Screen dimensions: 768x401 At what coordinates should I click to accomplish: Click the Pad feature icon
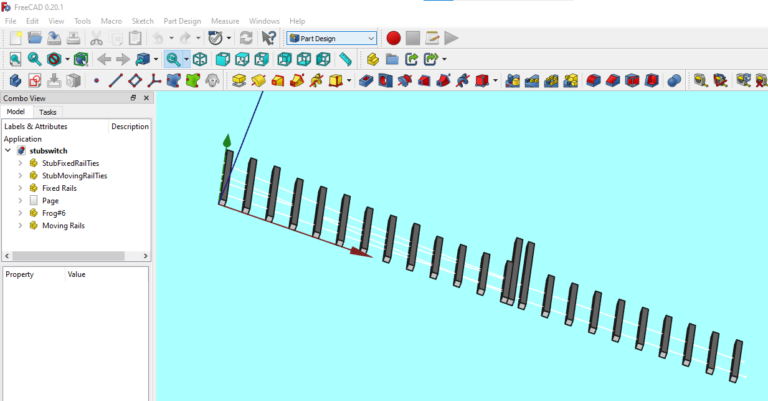239,80
